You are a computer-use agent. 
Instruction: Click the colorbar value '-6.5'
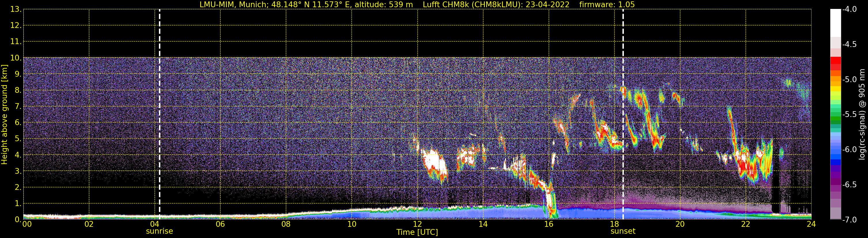[x=849, y=184]
